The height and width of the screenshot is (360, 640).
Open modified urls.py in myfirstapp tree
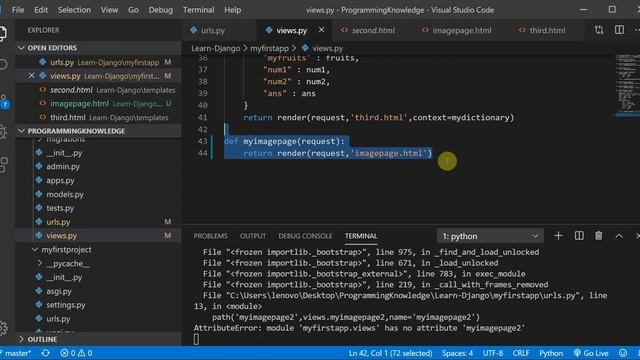pos(99,222)
